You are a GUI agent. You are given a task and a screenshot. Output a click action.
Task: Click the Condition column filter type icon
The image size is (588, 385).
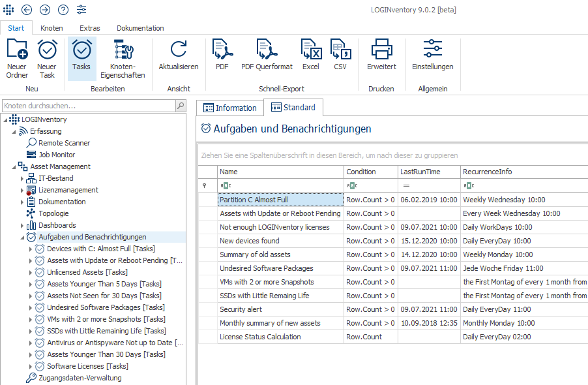click(x=352, y=186)
